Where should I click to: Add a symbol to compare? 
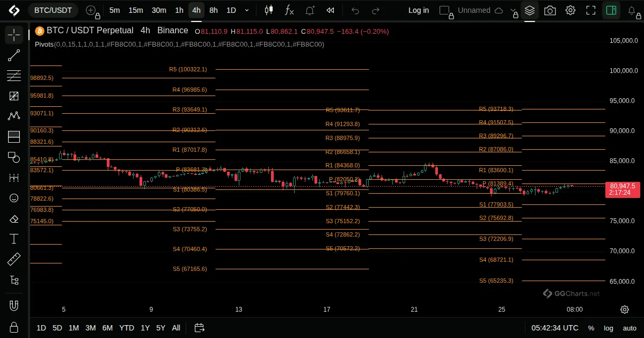(91, 10)
